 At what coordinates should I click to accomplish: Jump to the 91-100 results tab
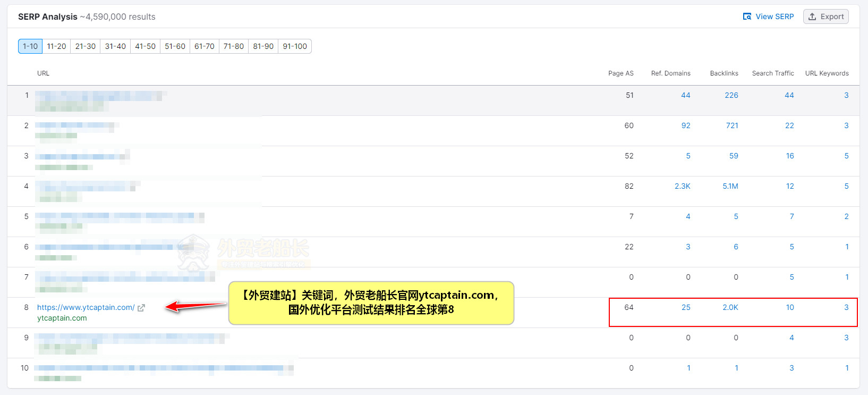[x=295, y=46]
